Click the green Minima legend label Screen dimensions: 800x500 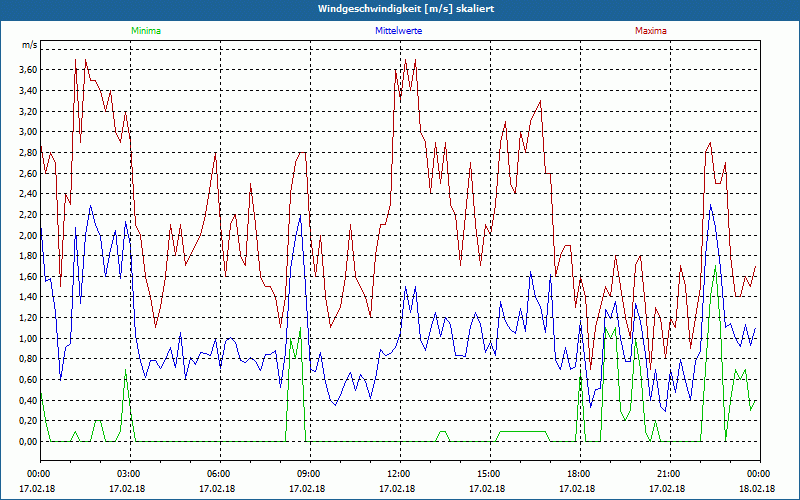click(146, 31)
